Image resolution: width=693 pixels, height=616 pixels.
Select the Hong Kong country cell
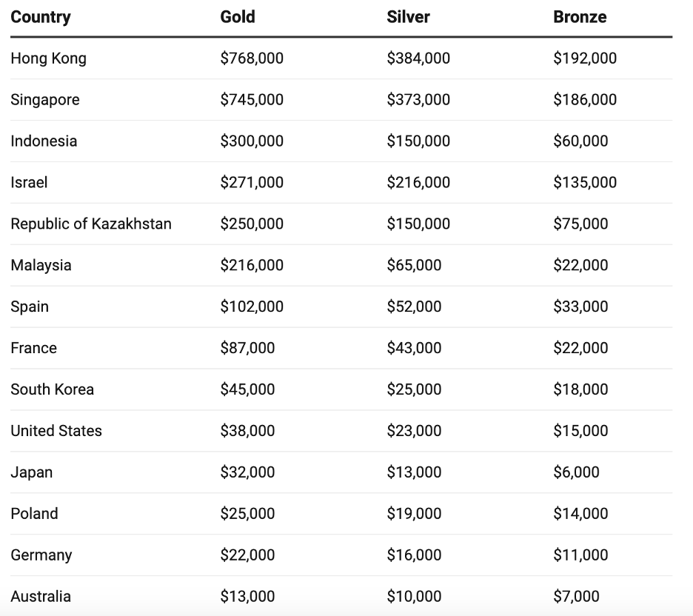(48, 58)
